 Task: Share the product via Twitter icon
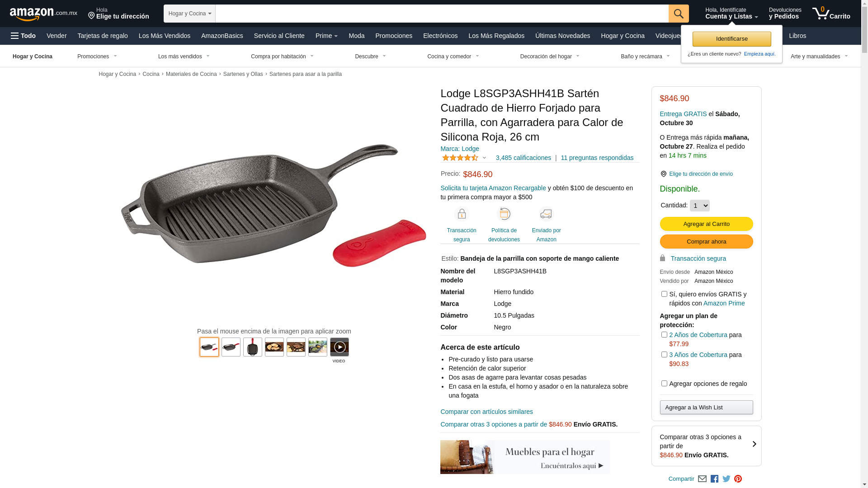tap(726, 479)
